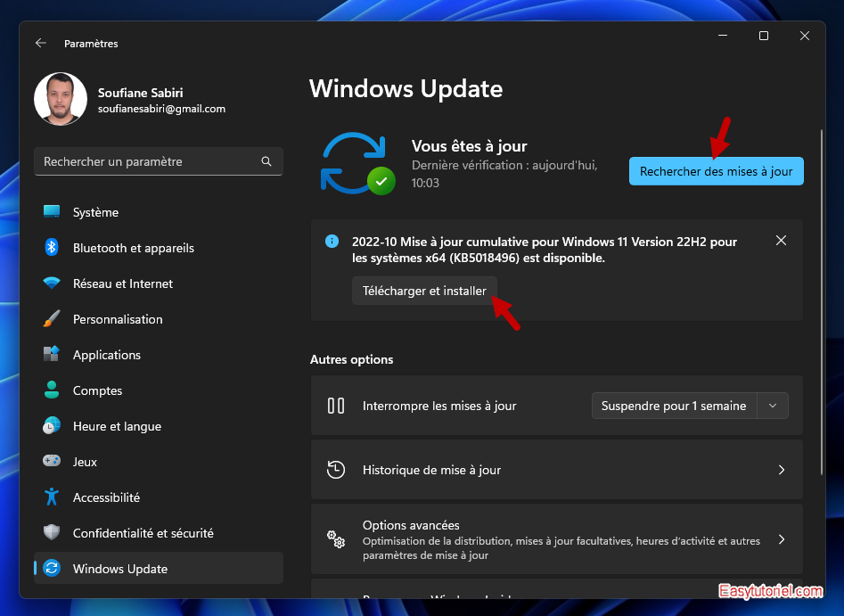
Task: Maximize the Paramètres window
Action: (x=763, y=36)
